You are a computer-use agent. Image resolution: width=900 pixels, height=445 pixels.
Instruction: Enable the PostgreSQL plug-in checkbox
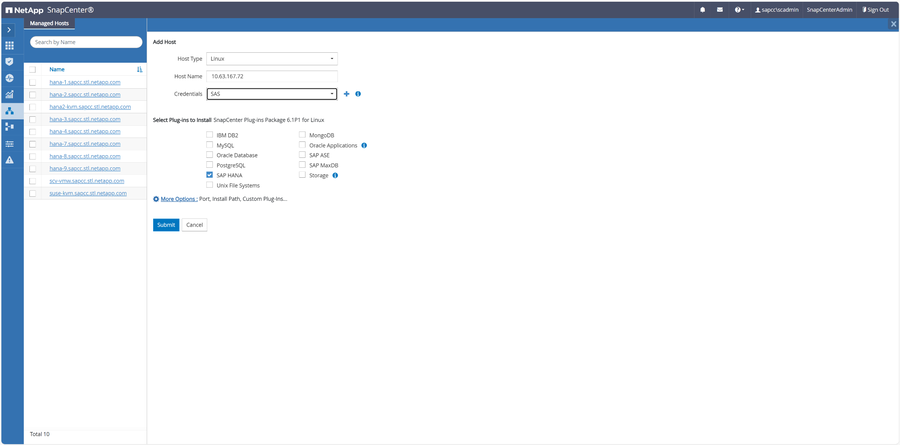[210, 165]
